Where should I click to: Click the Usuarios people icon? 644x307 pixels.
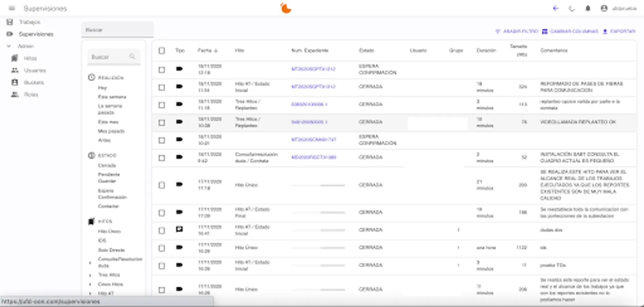(14, 70)
